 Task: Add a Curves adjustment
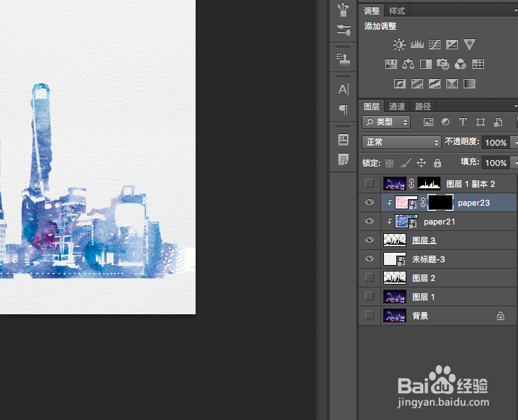[x=435, y=44]
